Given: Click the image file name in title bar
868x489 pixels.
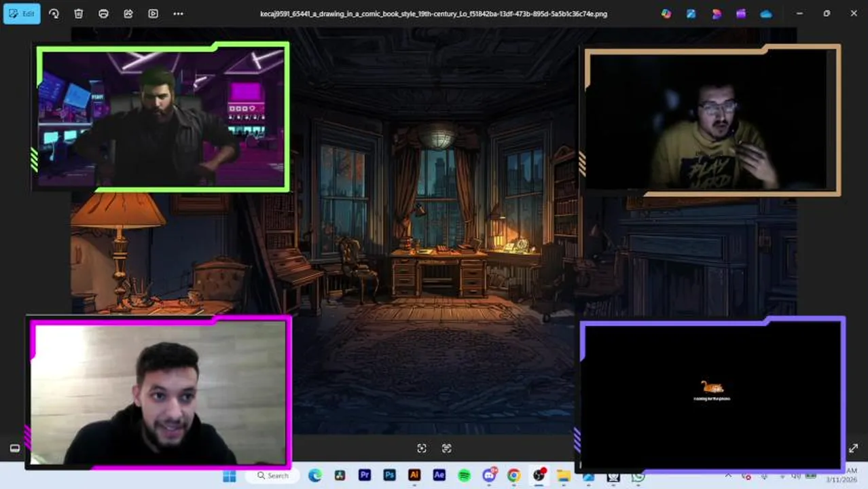Looking at the screenshot, I should pos(434,14).
